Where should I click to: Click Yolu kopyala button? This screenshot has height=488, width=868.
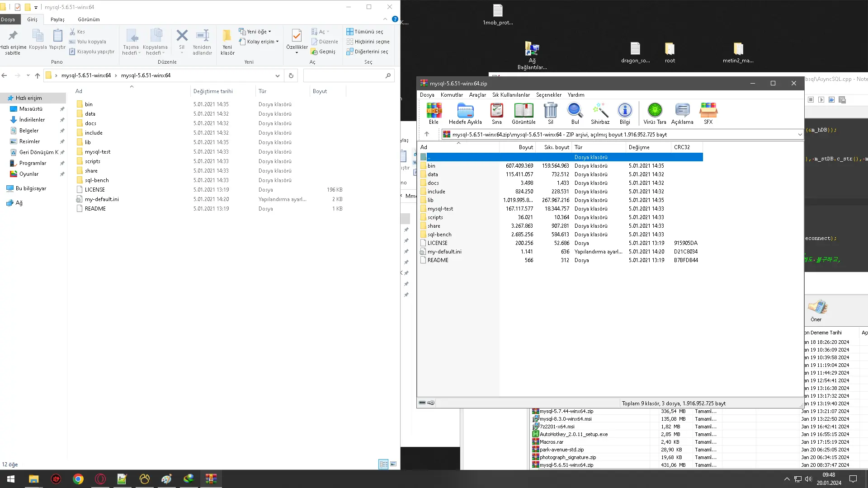tap(88, 42)
